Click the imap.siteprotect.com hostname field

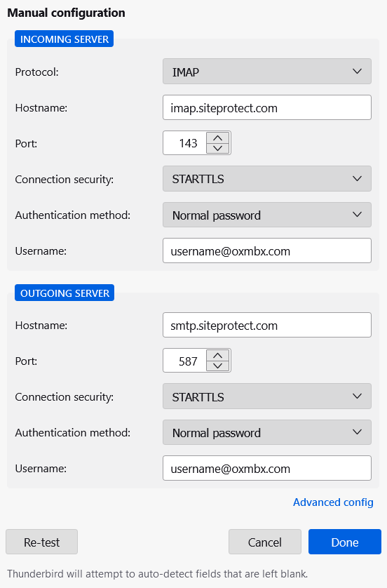266,107
